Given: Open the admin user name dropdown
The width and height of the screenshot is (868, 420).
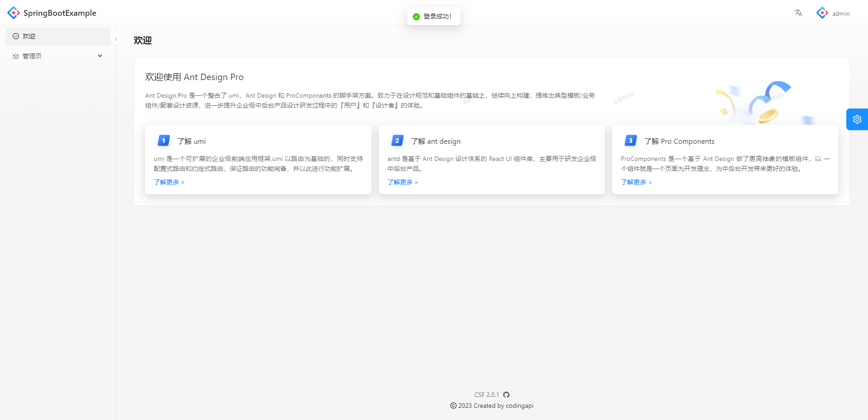Looking at the screenshot, I should pos(841,14).
